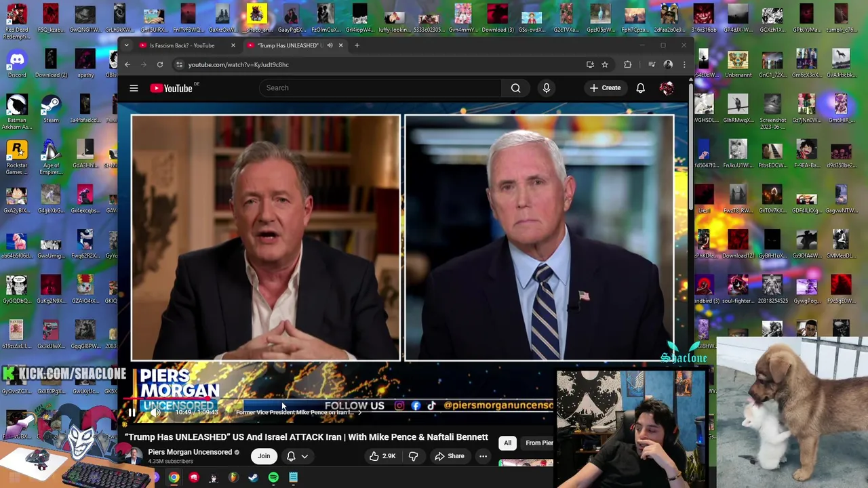Click the Join channel button
The height and width of the screenshot is (488, 868).
264,456
